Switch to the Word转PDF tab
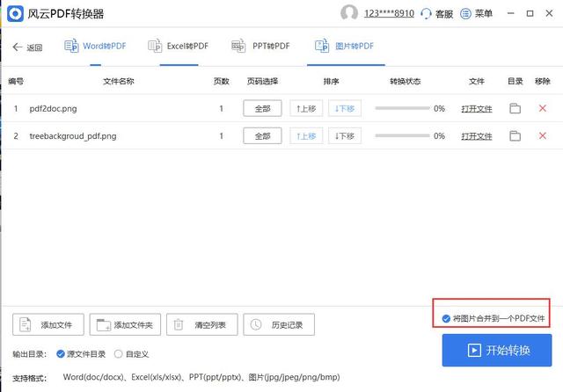The height and width of the screenshot is (392, 563). pos(96,47)
